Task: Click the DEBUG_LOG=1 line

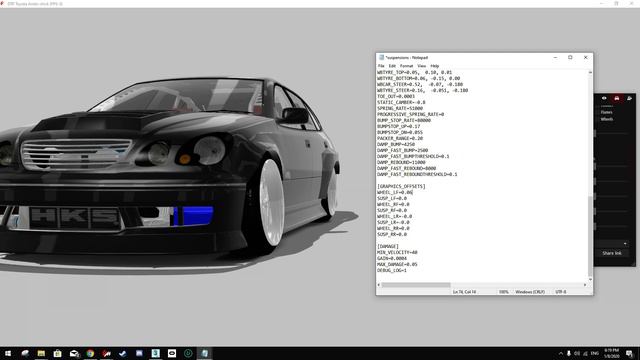Action: point(391,270)
